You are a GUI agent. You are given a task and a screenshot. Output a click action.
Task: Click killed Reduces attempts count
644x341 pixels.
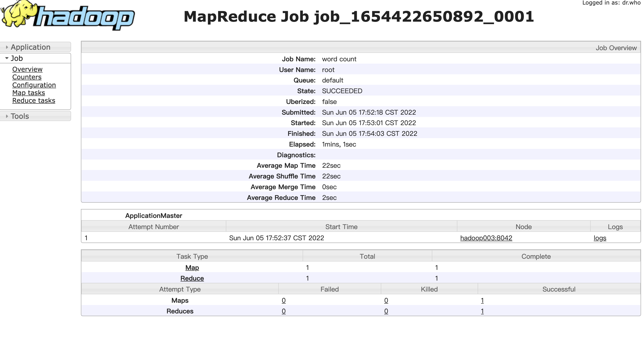(x=386, y=311)
